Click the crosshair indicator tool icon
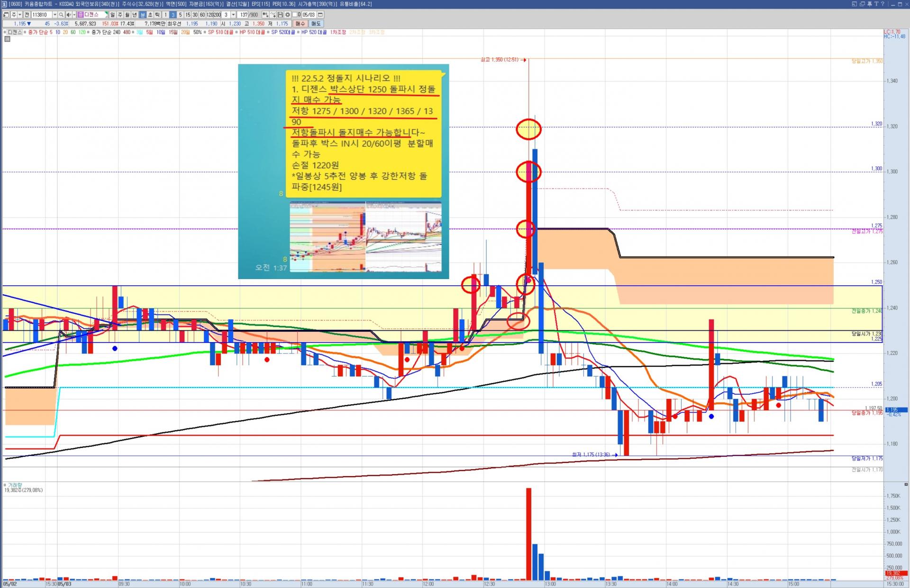910x588 pixels. click(x=265, y=15)
